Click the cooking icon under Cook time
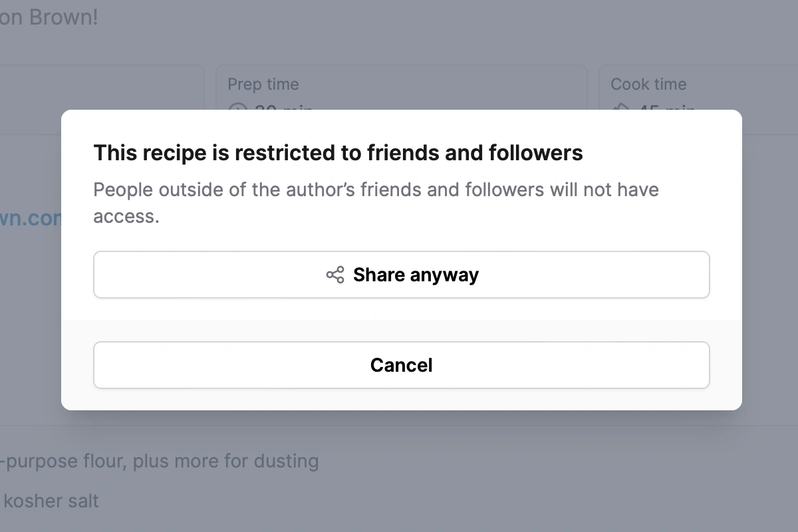 620,106
